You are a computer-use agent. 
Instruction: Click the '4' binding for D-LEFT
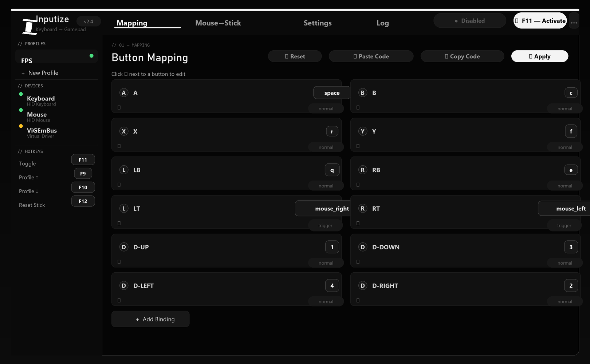[332, 286]
